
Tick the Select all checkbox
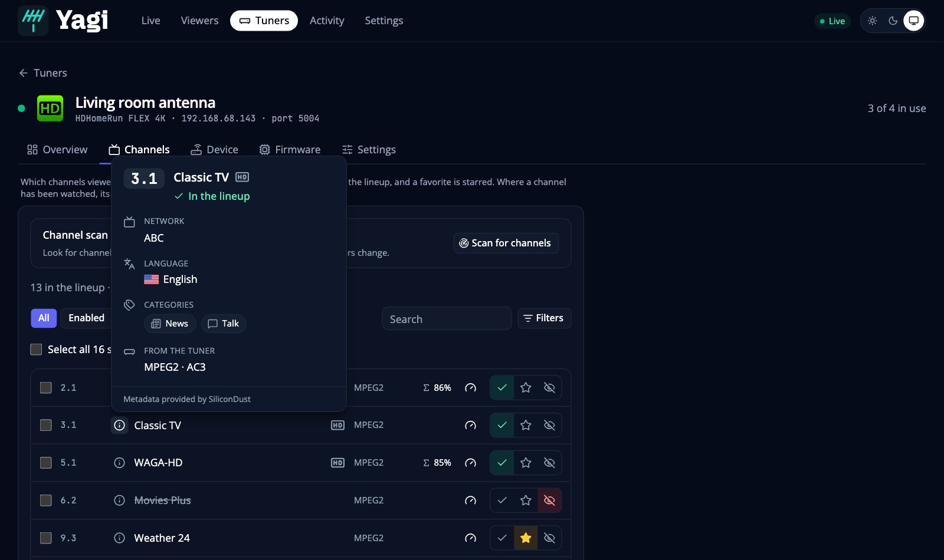tap(36, 350)
